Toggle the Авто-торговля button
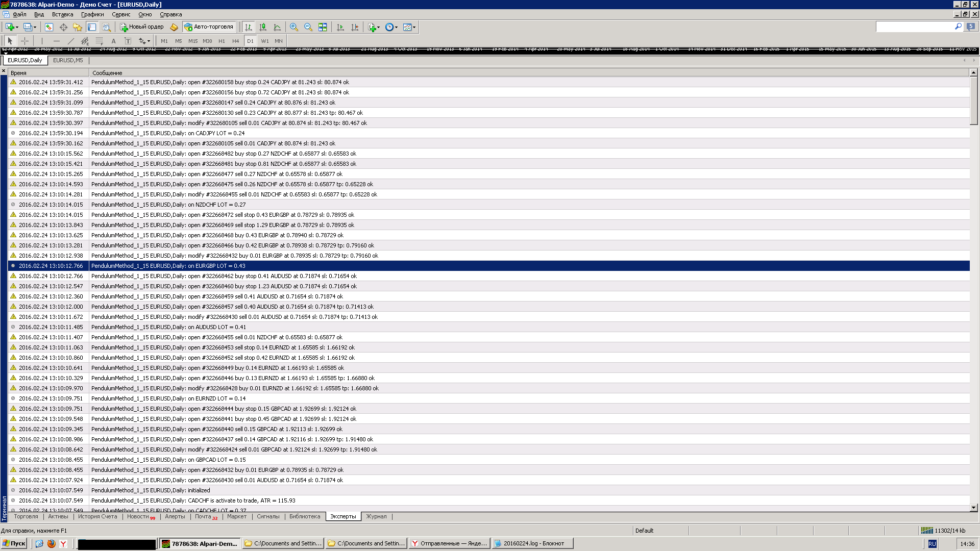The width and height of the screenshot is (980, 551). coord(209,27)
